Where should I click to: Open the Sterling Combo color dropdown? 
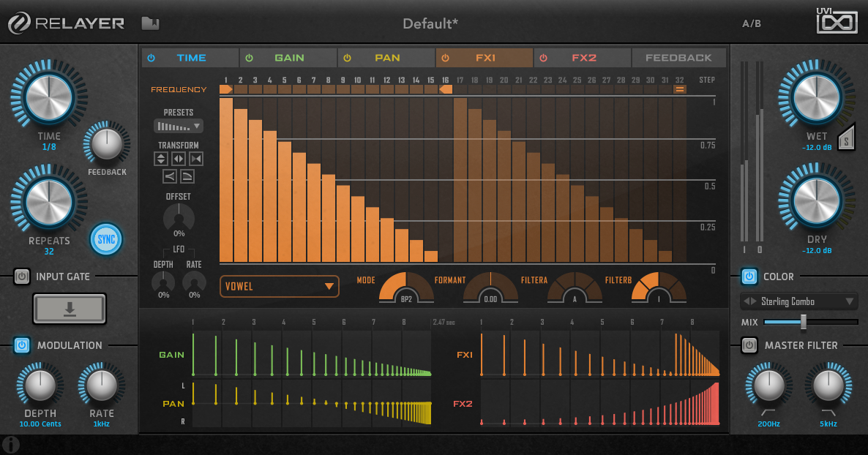798,301
